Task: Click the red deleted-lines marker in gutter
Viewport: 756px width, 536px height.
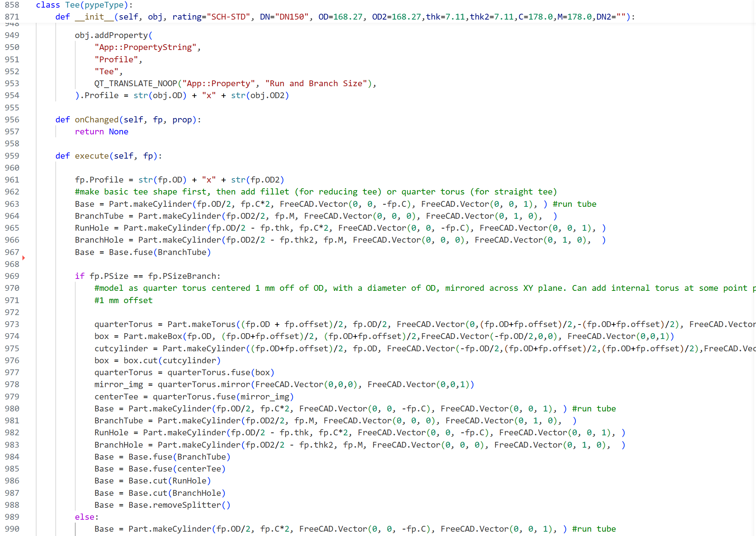Action: 24,258
